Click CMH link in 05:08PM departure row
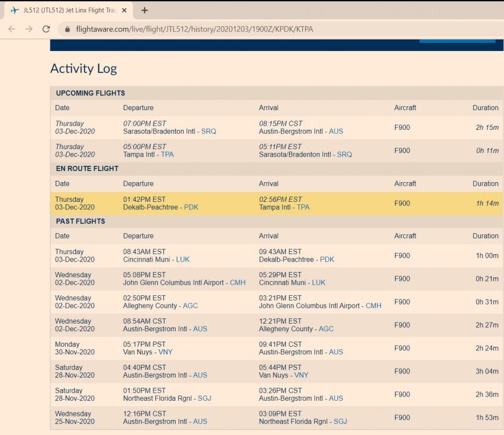The width and height of the screenshot is (504, 435). click(237, 283)
